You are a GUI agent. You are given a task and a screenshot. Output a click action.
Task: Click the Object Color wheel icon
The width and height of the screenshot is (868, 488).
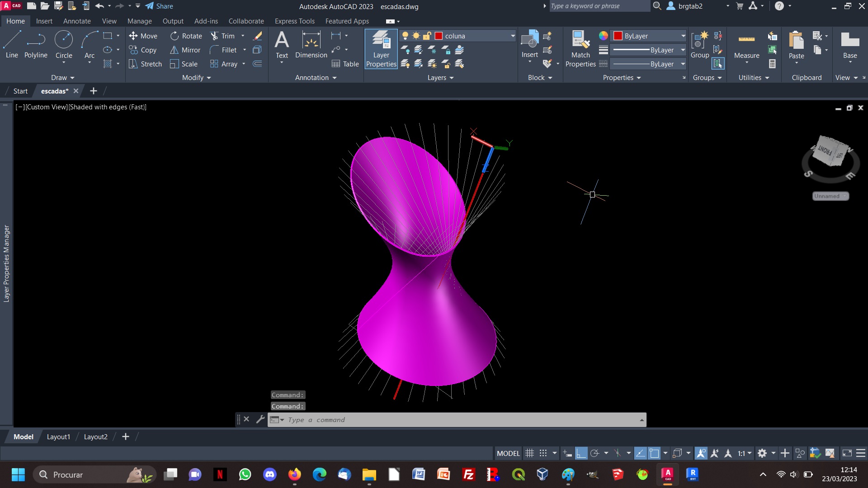(604, 36)
